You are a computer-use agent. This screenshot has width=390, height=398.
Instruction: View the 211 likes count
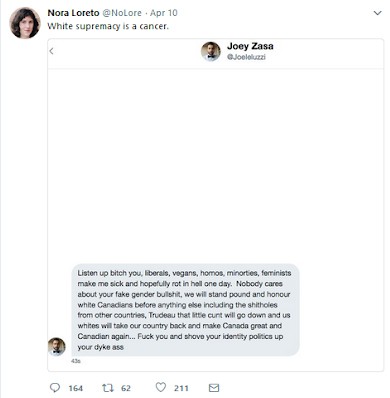pos(181,388)
